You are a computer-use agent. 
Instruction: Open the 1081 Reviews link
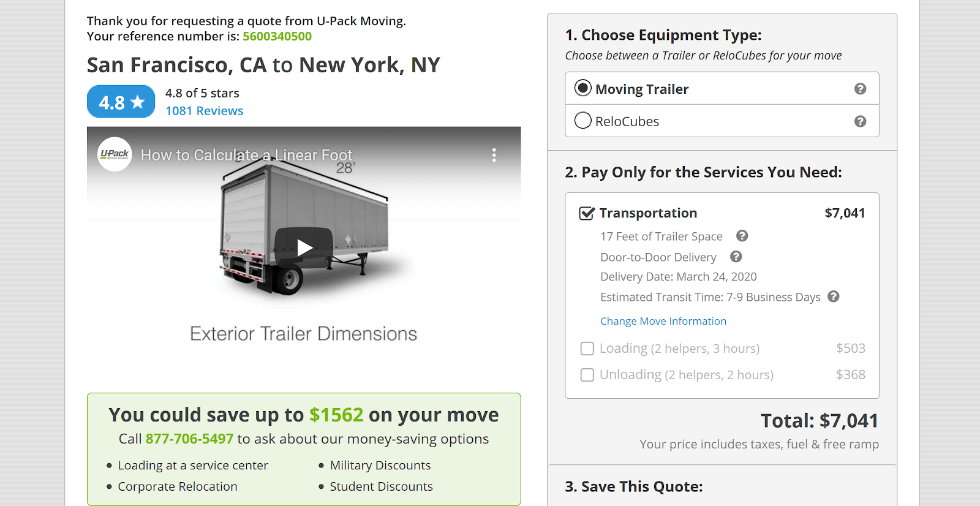coord(204,111)
